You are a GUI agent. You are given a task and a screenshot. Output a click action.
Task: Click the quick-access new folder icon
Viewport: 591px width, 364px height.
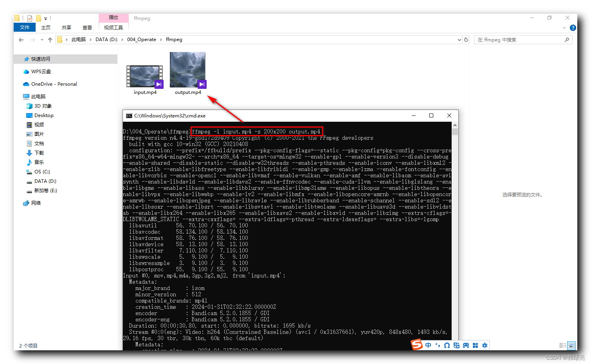(38, 18)
